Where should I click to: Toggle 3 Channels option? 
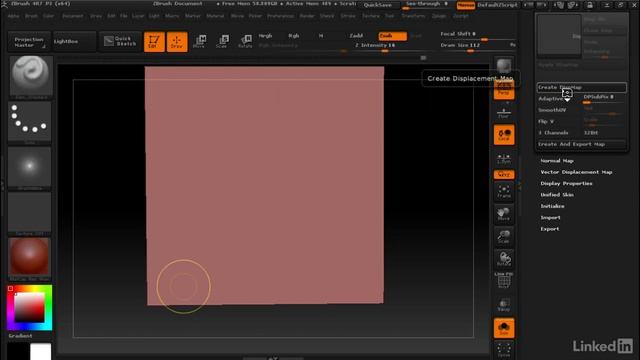coord(558,133)
